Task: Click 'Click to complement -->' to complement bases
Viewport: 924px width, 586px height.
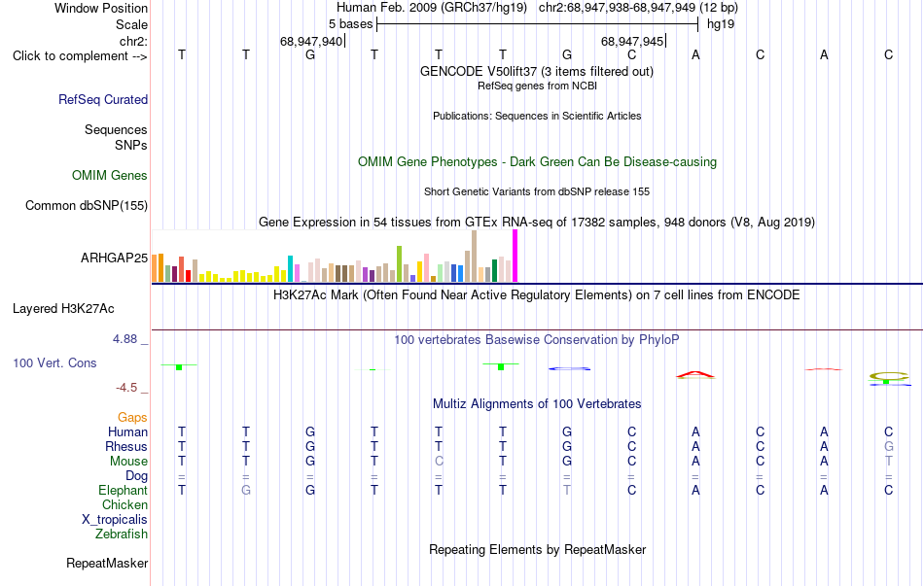Action: (80, 56)
